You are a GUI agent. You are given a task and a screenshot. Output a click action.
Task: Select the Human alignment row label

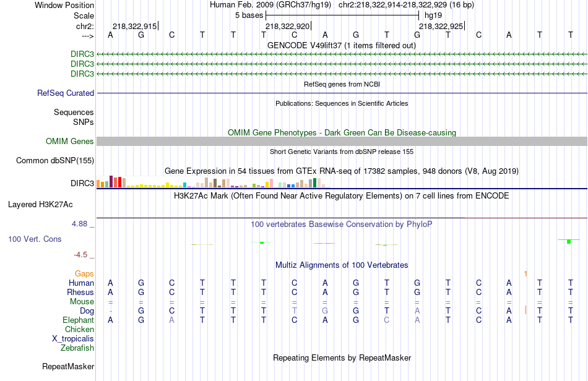[81, 283]
